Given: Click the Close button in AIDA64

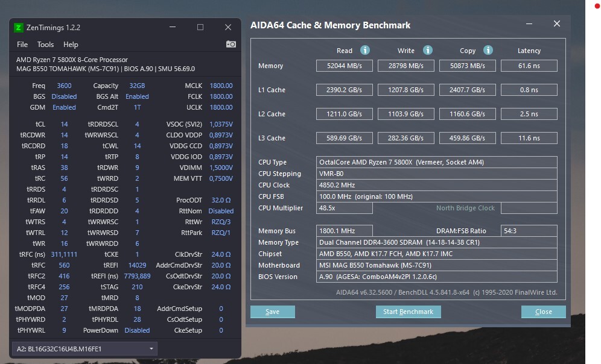Looking at the screenshot, I should 544,312.
